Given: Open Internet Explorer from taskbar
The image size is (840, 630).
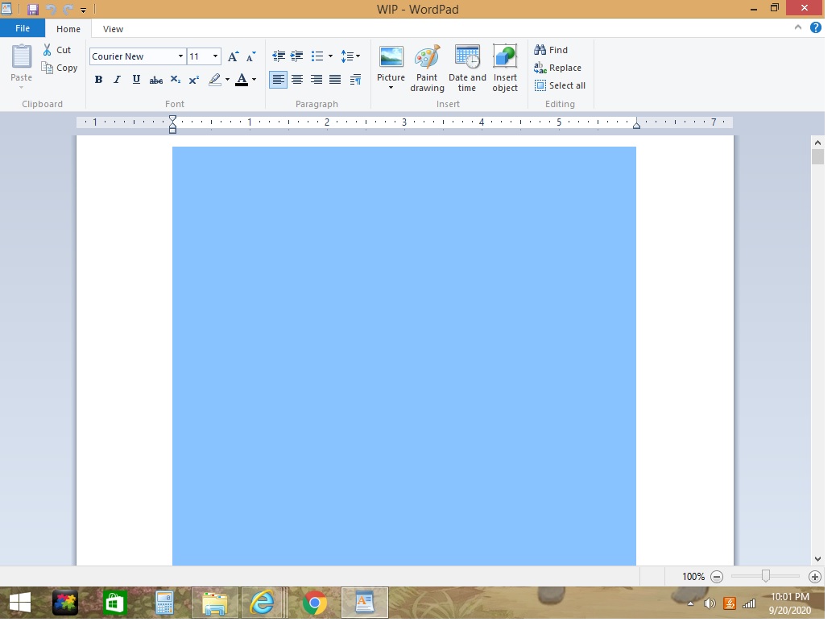Looking at the screenshot, I should (x=263, y=603).
